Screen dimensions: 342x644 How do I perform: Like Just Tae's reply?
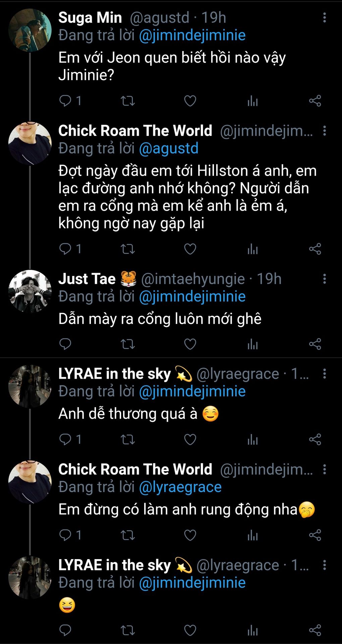coord(190,344)
